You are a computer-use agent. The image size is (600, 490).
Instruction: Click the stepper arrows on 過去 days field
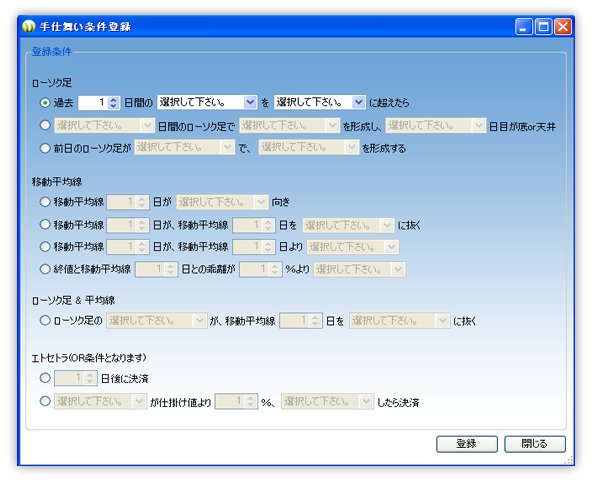[x=114, y=102]
